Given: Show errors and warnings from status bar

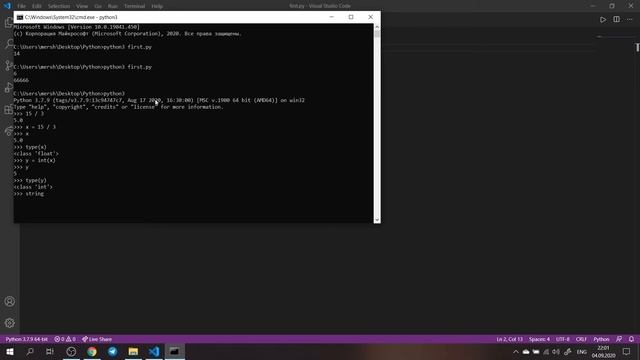Looking at the screenshot, I should pyautogui.click(x=65, y=339).
